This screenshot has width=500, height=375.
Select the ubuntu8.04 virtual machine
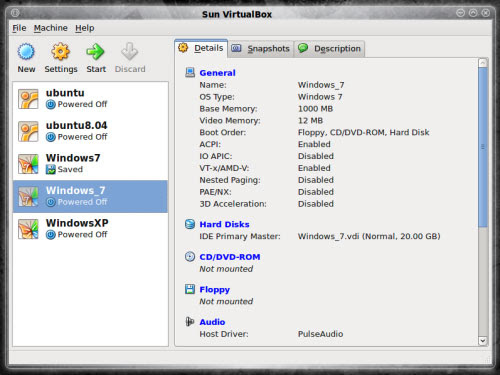tap(90, 131)
